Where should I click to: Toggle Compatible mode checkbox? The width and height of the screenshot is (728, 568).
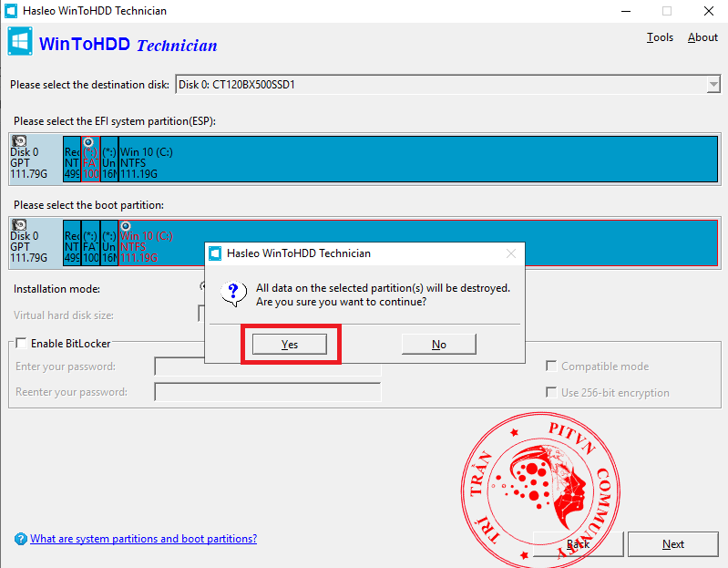(551, 366)
